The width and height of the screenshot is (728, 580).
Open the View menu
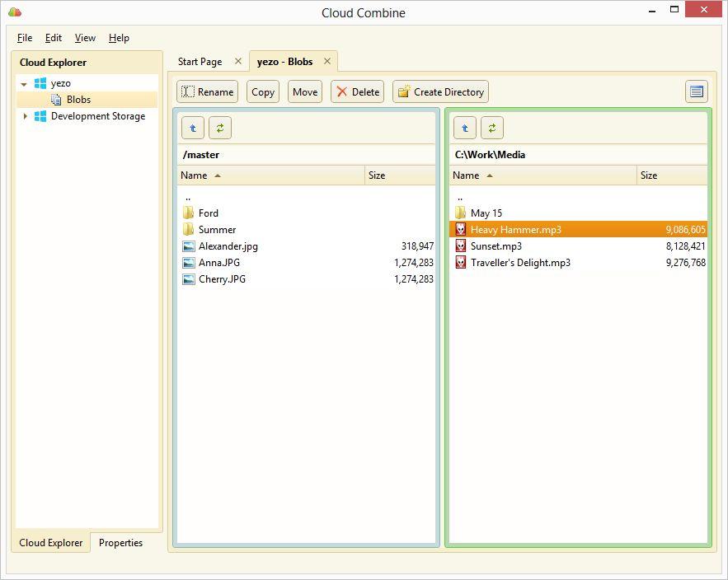point(85,38)
